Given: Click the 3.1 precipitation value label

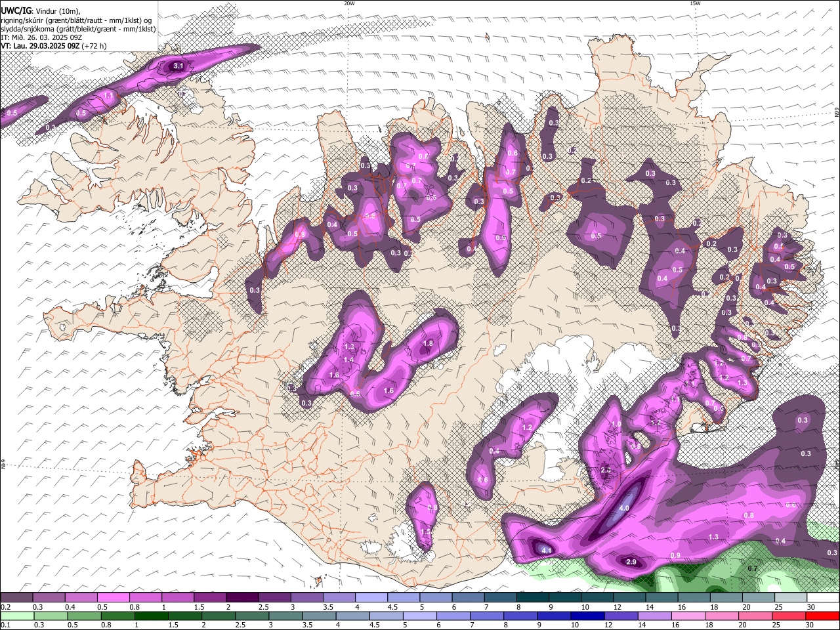Looking at the screenshot, I should (x=178, y=66).
